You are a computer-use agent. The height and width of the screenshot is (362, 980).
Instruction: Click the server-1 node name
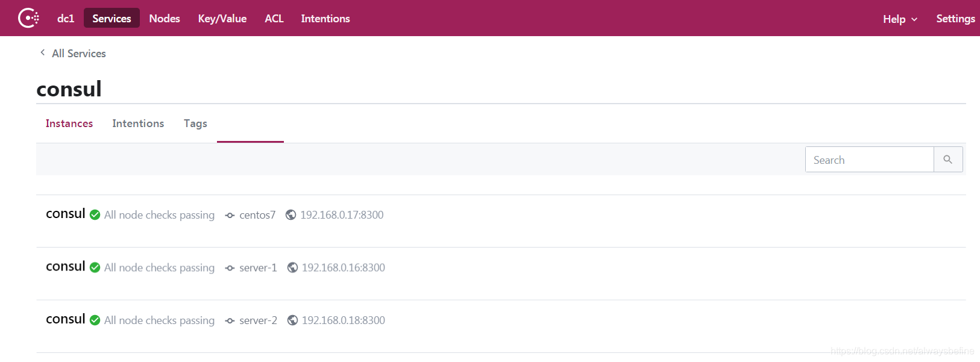click(258, 268)
